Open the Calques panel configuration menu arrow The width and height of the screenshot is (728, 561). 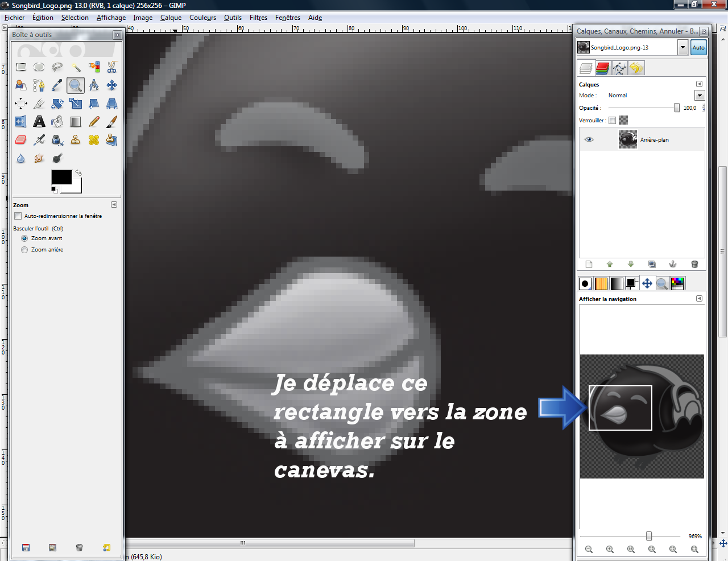tap(699, 84)
